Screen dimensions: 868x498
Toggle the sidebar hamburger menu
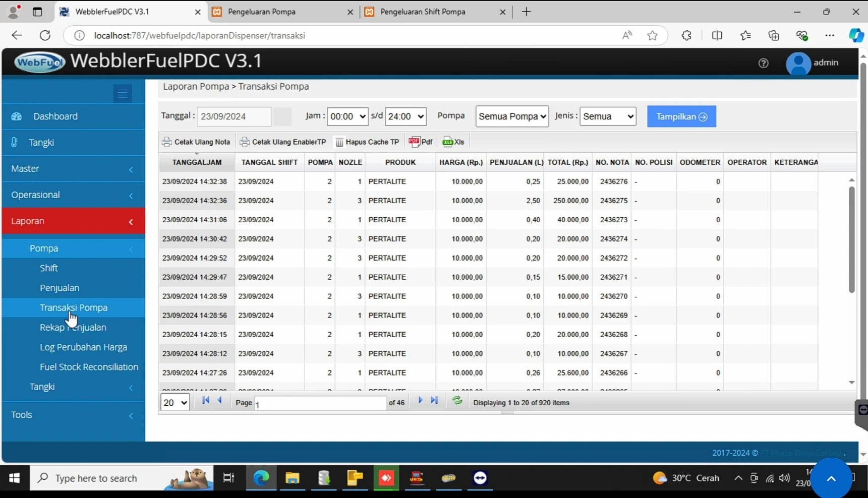tap(123, 94)
